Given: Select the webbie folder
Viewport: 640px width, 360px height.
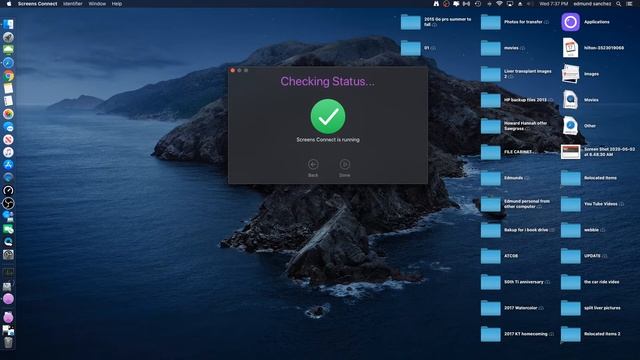Looking at the screenshot, I should [571, 230].
